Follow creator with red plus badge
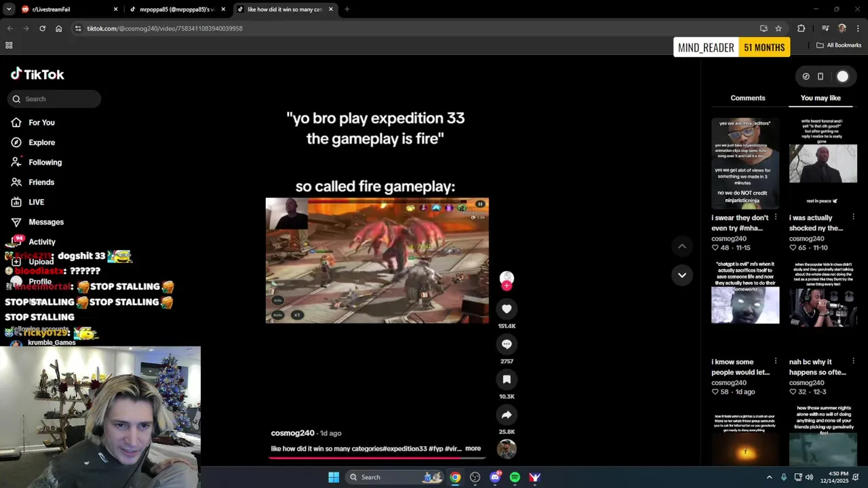 coord(507,286)
